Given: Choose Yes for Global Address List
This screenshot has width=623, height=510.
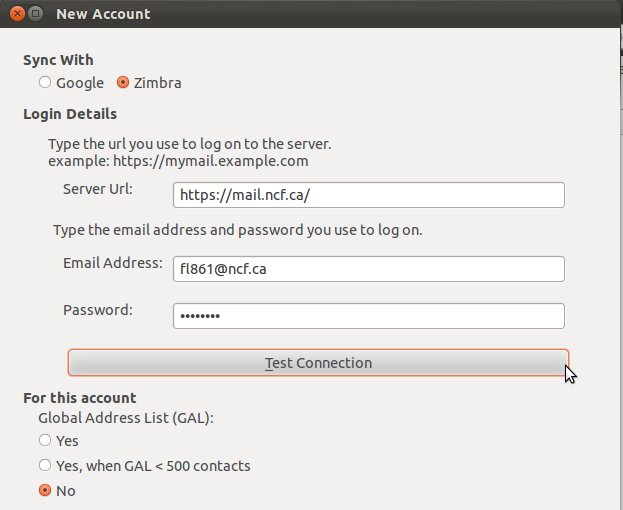Looking at the screenshot, I should (45, 440).
